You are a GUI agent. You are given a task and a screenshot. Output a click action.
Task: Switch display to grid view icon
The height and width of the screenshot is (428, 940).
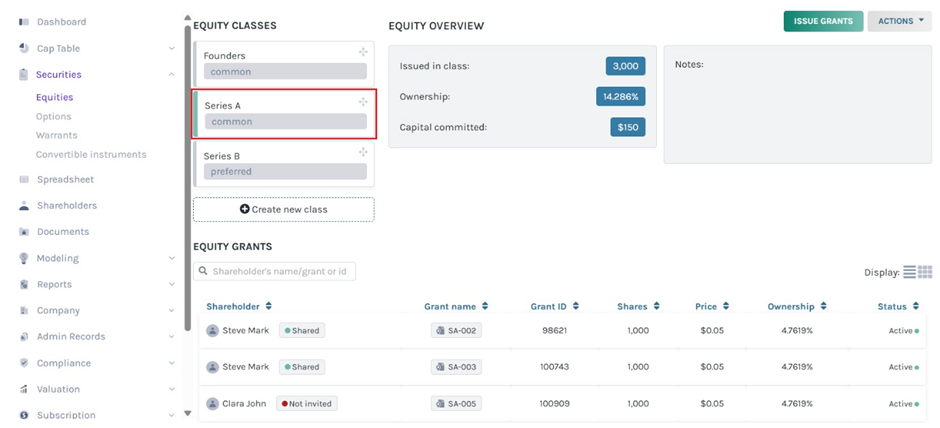(925, 272)
